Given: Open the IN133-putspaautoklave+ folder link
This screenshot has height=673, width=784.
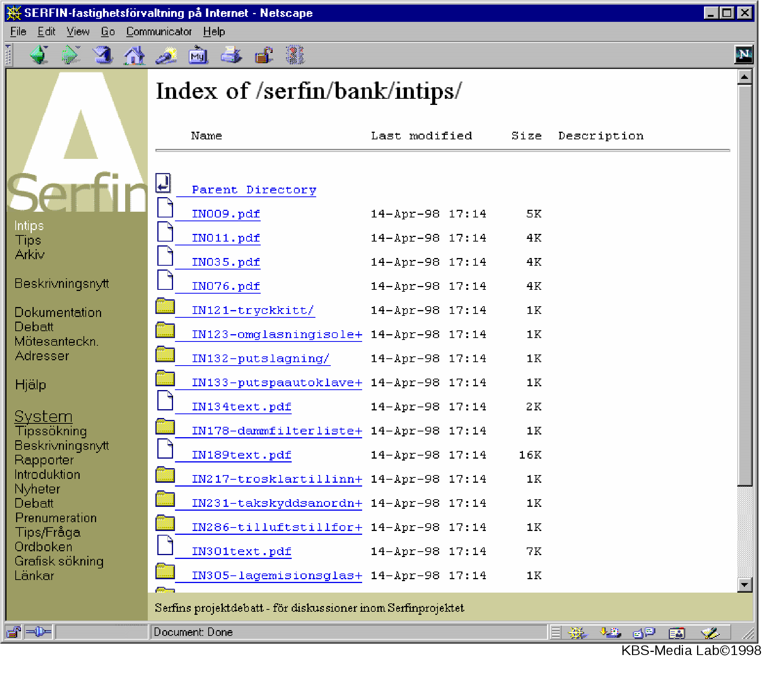Looking at the screenshot, I should 277,383.
